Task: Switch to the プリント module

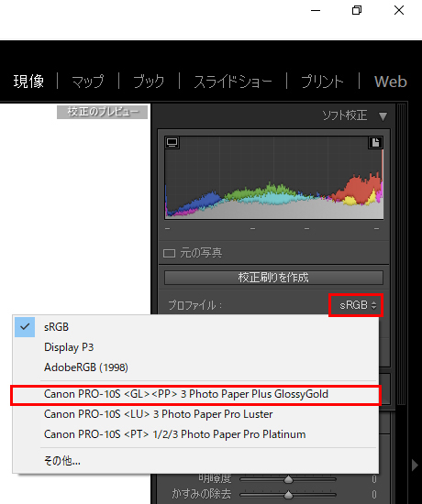Action: 322,82
